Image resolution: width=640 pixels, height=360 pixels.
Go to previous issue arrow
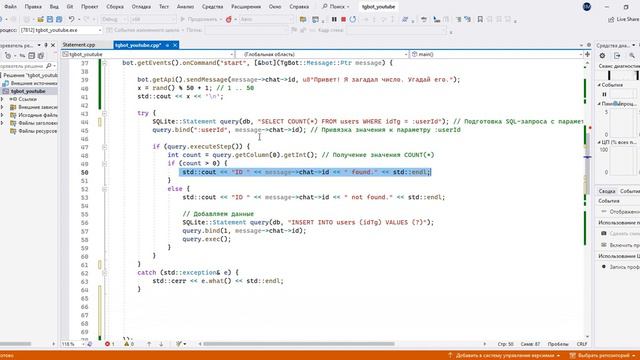pos(149,344)
